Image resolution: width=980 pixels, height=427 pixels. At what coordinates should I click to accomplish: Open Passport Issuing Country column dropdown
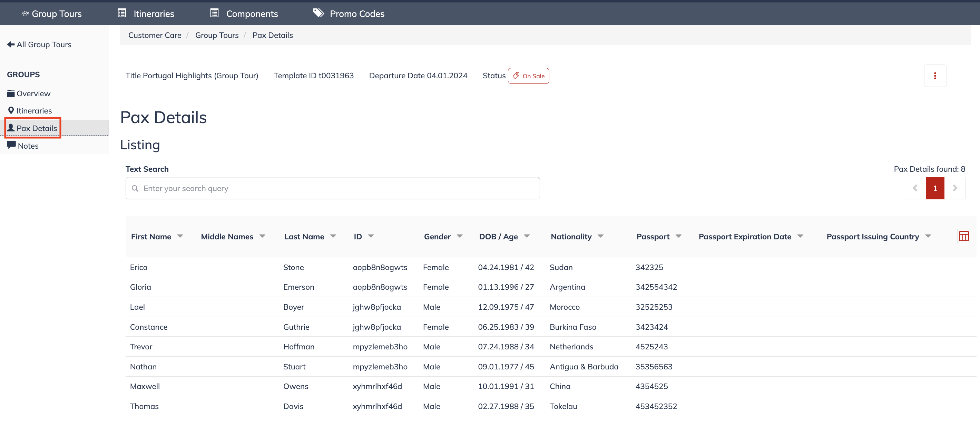coord(928,236)
